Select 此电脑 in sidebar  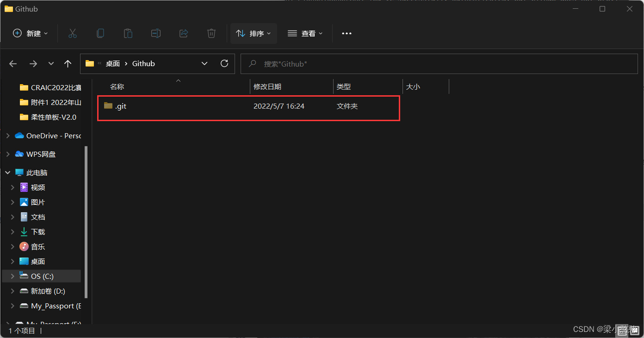pyautogui.click(x=31, y=172)
